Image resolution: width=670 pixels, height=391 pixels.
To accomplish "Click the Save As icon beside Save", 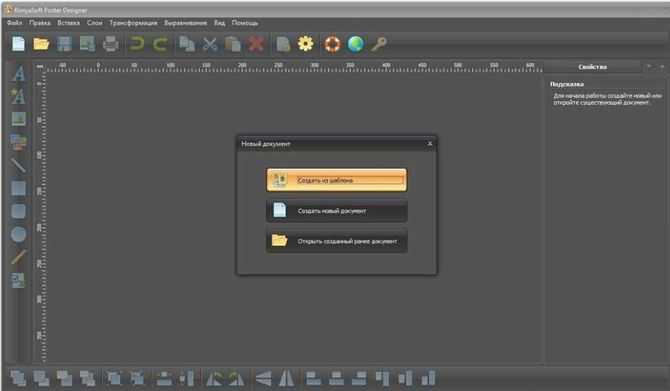I will point(87,44).
